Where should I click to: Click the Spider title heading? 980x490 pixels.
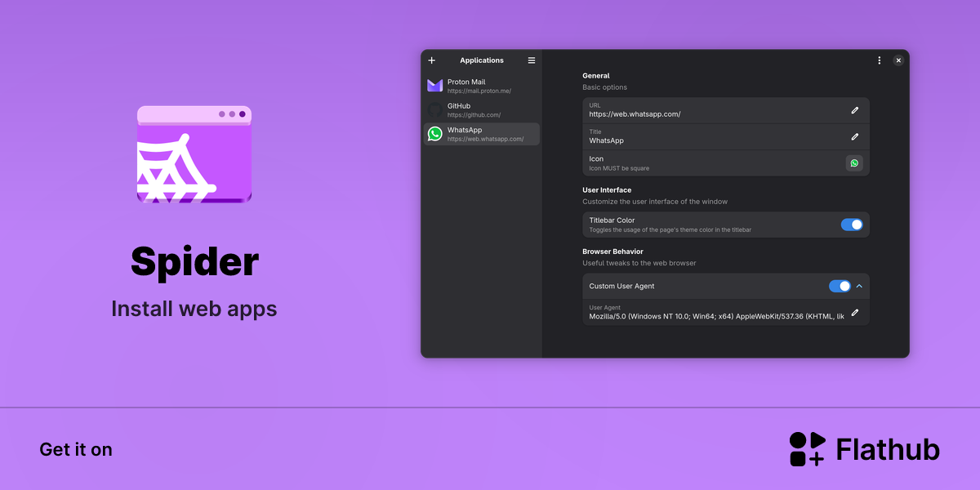tap(194, 261)
